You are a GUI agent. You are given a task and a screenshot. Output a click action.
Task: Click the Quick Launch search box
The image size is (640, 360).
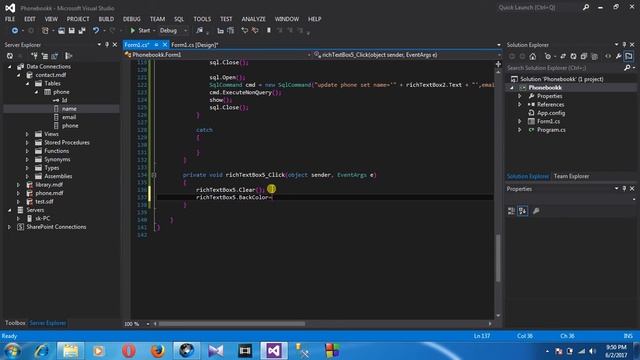[x=538, y=7]
